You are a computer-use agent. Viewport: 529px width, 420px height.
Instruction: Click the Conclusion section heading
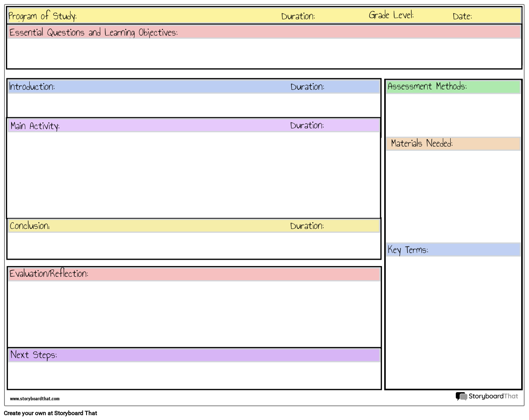click(30, 226)
